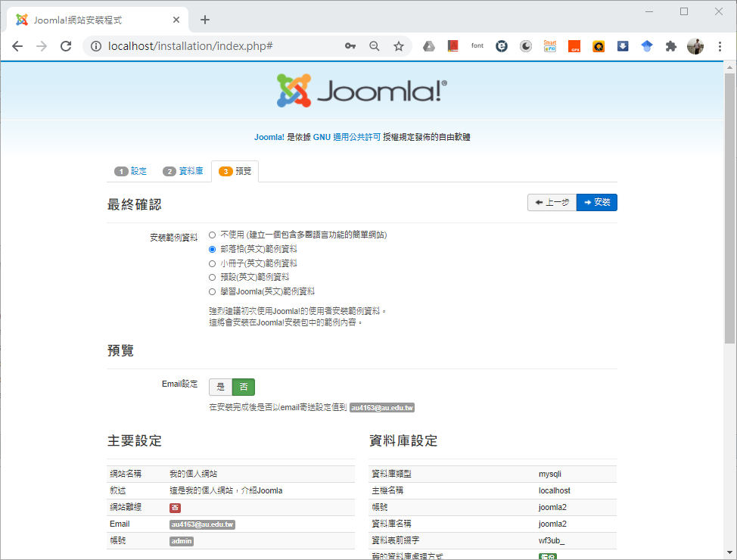Set Email設定 to 否
Image resolution: width=737 pixels, height=560 pixels.
pyautogui.click(x=244, y=387)
